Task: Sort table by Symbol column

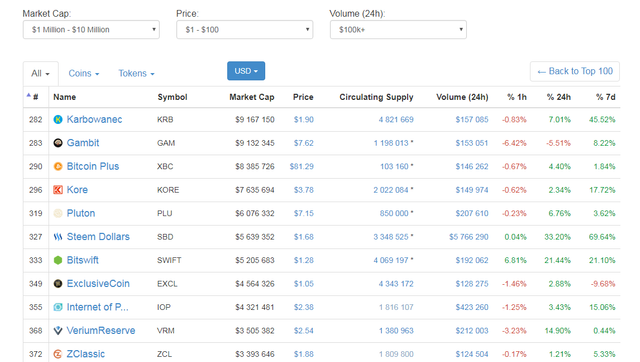Action: click(172, 97)
